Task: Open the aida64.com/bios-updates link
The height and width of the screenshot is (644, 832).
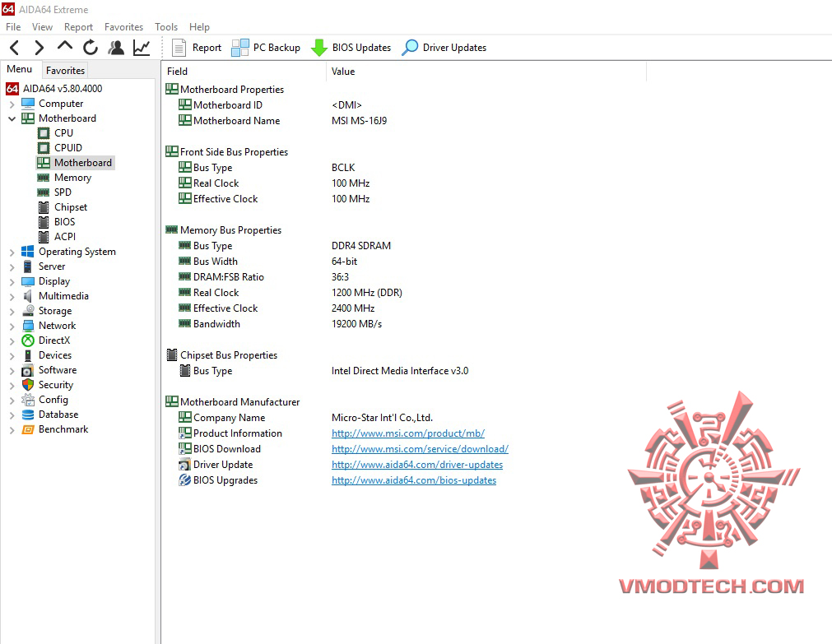Action: (x=414, y=480)
